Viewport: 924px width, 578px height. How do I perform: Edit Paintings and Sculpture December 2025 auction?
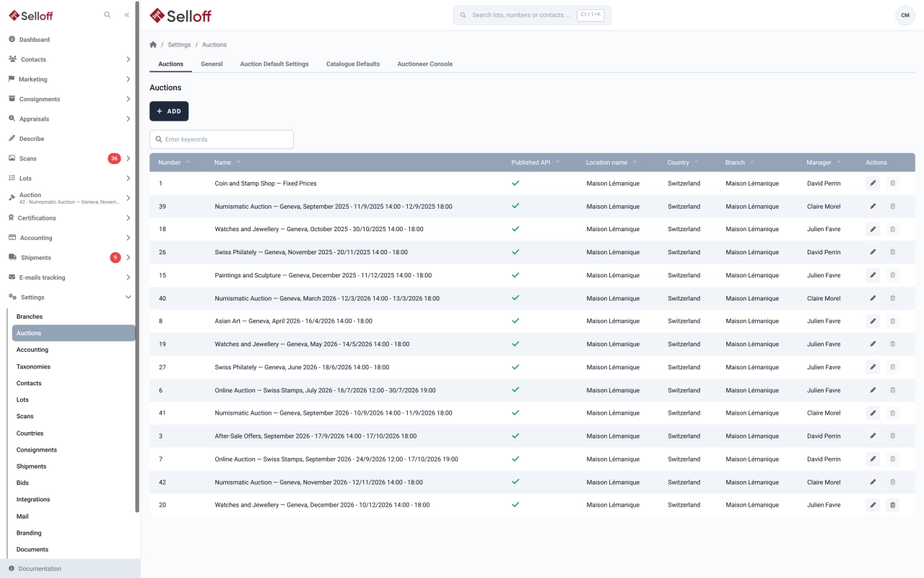click(x=873, y=275)
